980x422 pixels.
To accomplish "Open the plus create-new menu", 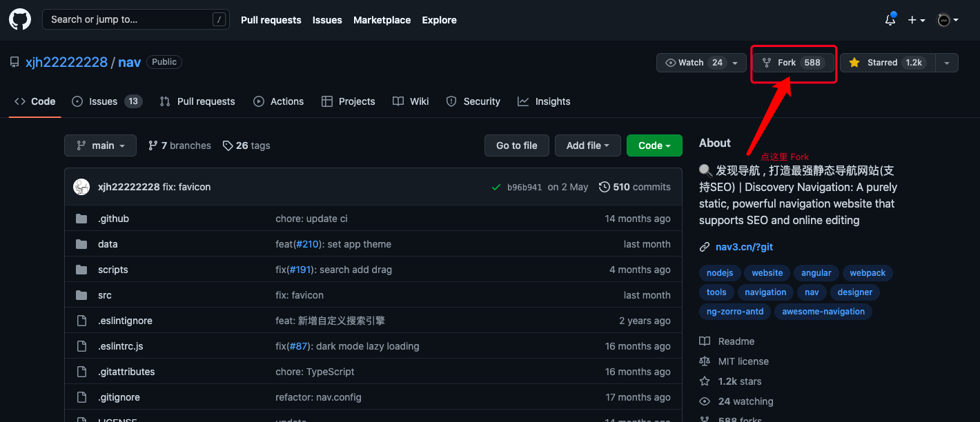I will pyautogui.click(x=917, y=20).
